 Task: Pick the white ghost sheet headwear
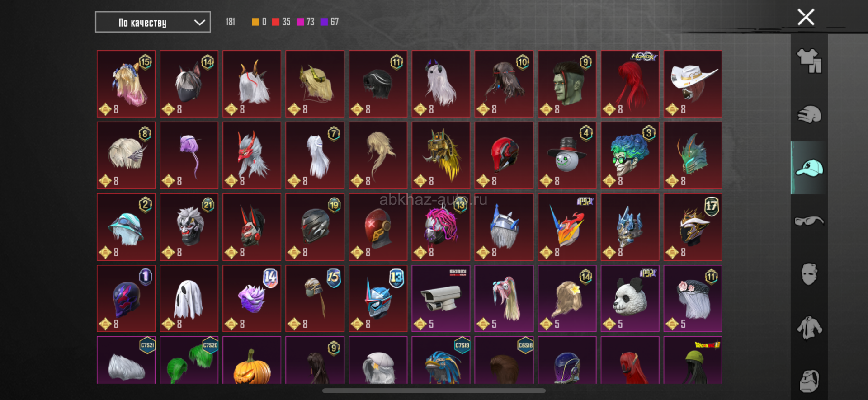[189, 299]
